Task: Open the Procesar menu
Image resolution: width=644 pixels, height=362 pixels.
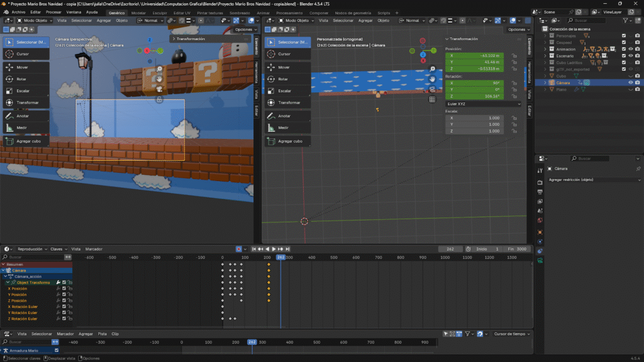Action: click(53, 12)
